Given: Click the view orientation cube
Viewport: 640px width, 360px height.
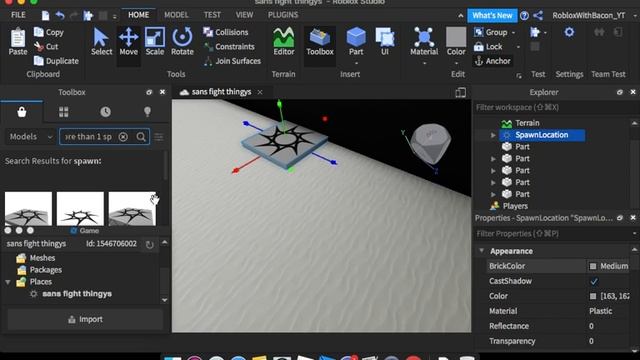Looking at the screenshot, I should coord(430,143).
